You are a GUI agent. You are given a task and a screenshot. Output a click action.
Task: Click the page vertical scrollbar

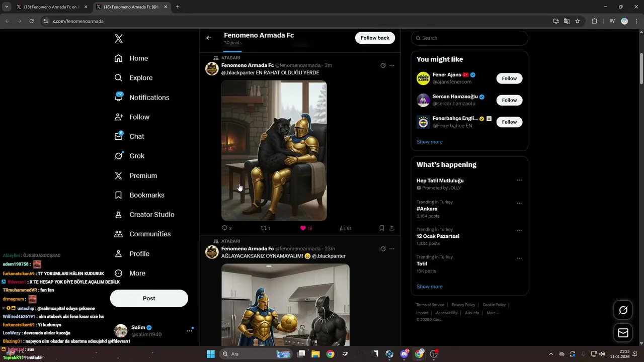pos(641,68)
